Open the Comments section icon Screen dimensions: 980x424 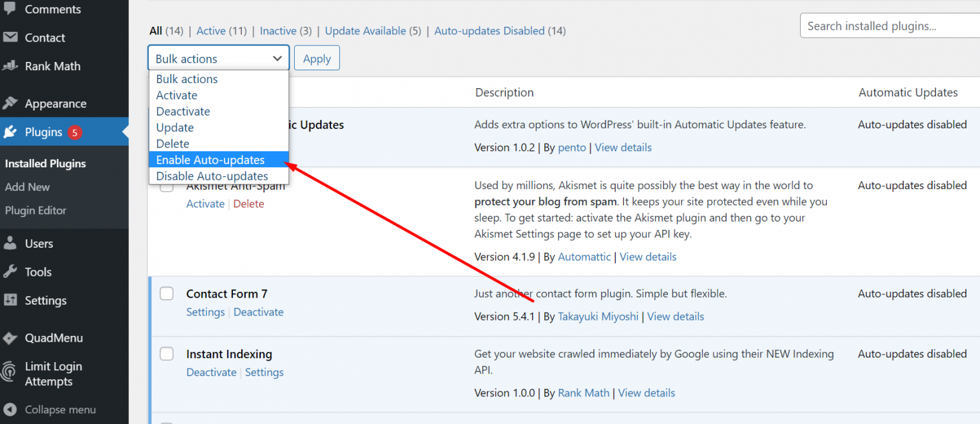pyautogui.click(x=11, y=9)
